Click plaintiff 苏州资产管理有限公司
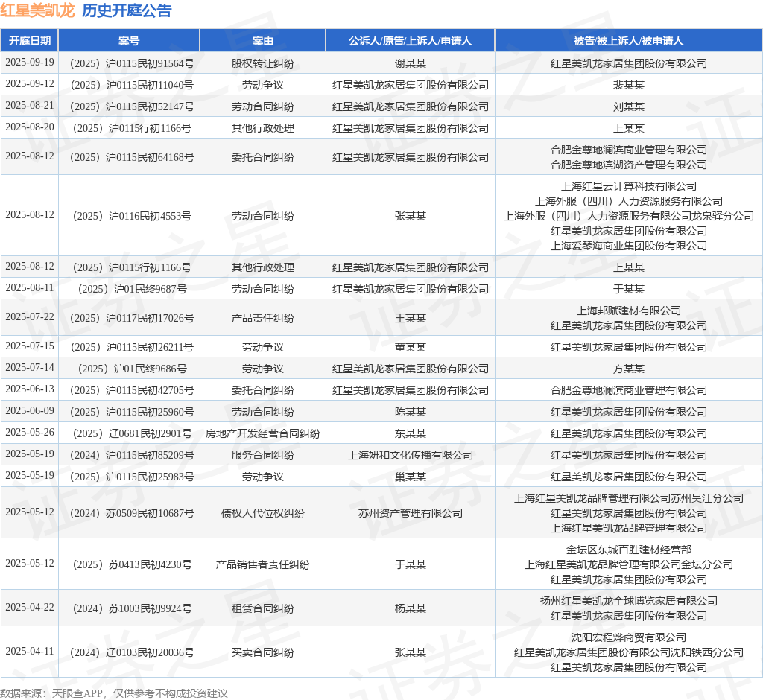 (411, 513)
